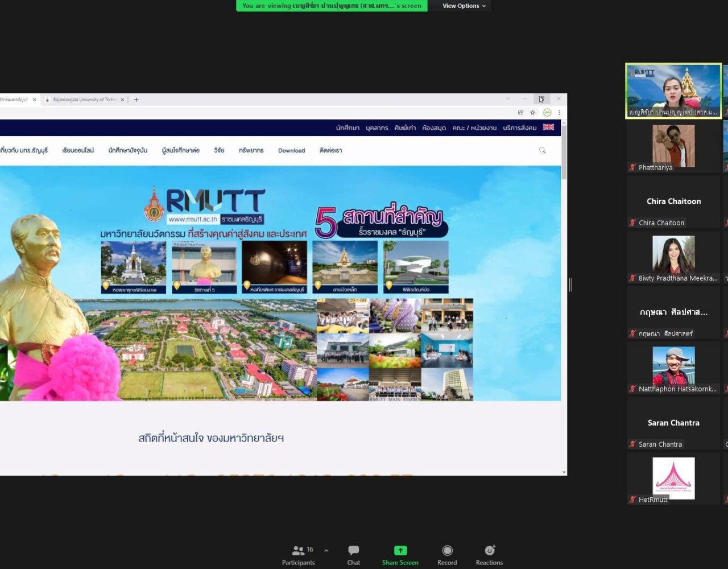Click the tab search chevron in the browser
728x569 pixels.
click(x=508, y=99)
